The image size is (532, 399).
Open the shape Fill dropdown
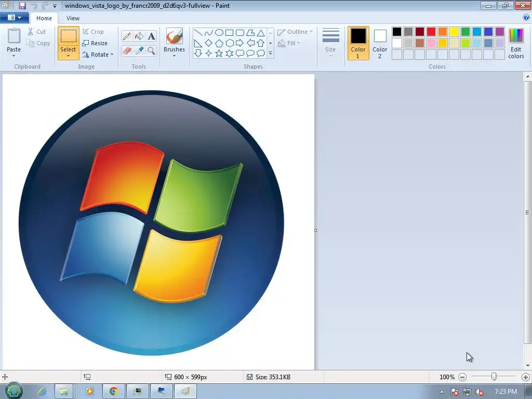click(x=289, y=43)
